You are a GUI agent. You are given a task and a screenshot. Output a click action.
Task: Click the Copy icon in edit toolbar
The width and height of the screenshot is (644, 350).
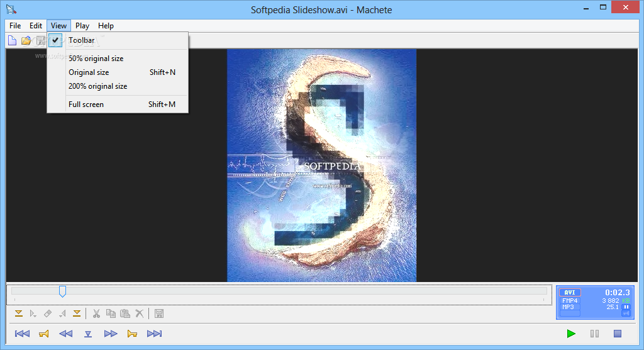[111, 314]
